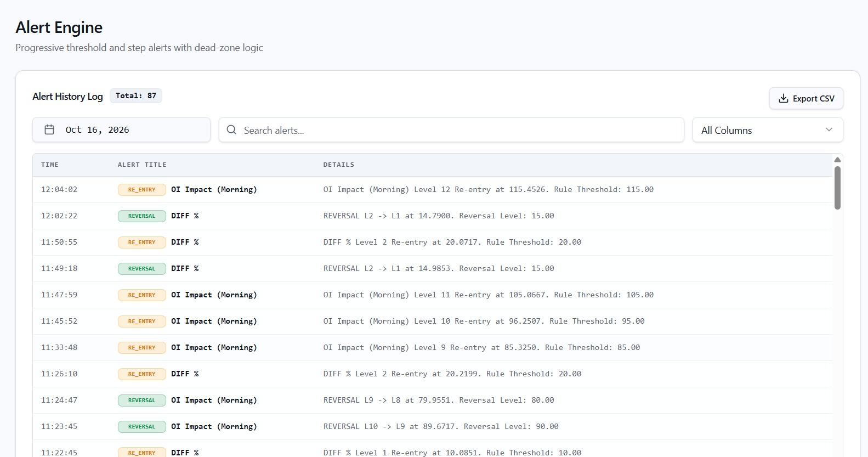Click the download icon in Export CSV
868x457 pixels.
point(784,98)
